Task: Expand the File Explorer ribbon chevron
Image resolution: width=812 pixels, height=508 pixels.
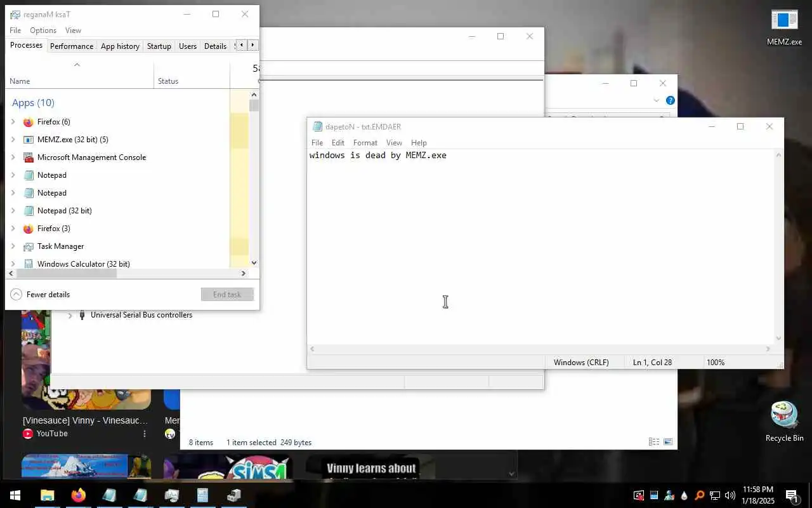Action: pyautogui.click(x=656, y=100)
